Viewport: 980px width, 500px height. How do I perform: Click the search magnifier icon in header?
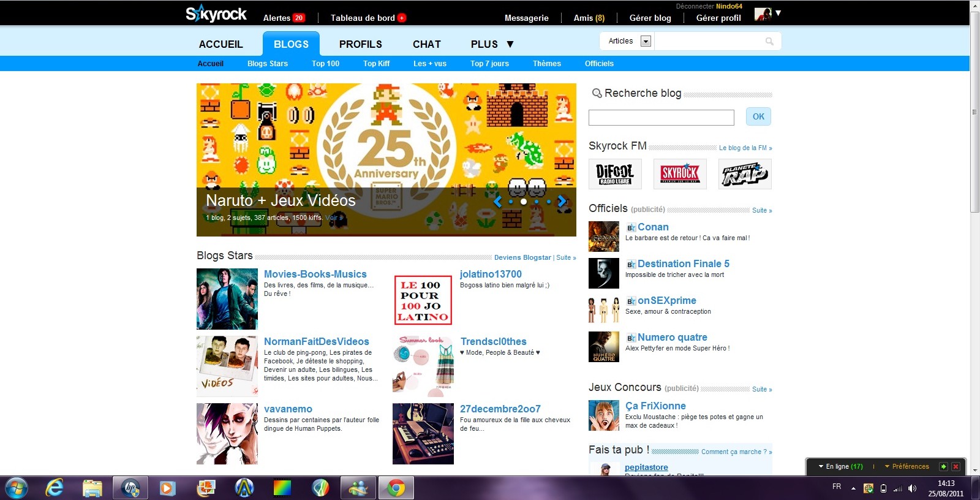coord(769,42)
